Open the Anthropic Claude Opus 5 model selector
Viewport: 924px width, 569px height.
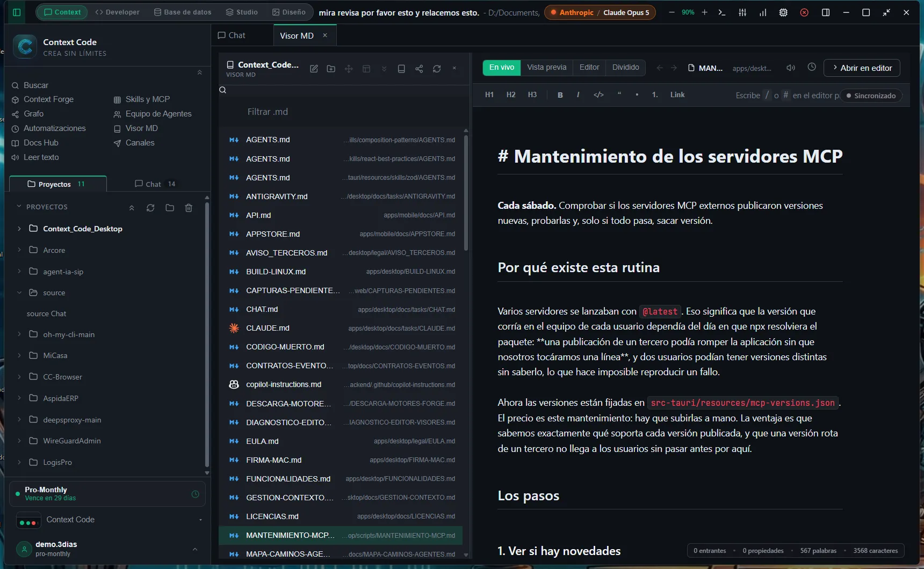[x=600, y=12]
